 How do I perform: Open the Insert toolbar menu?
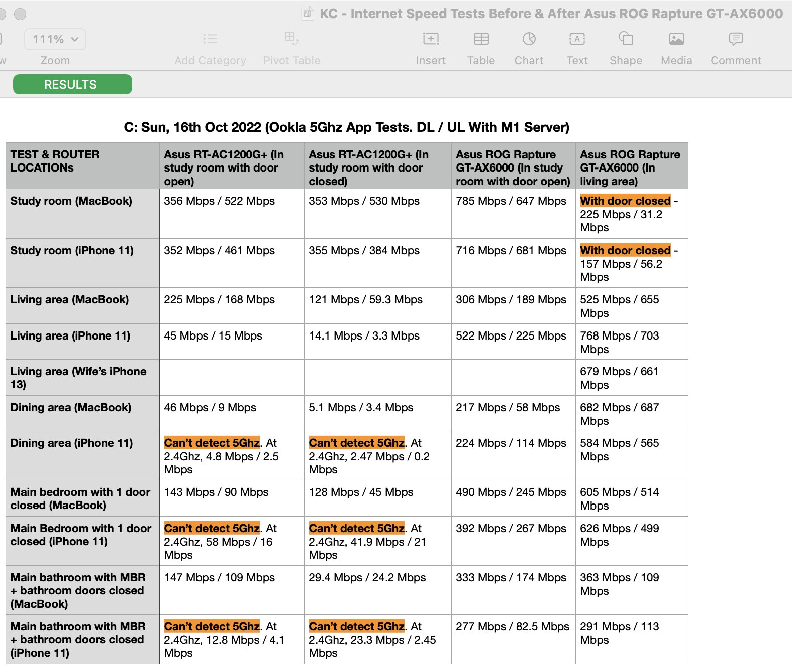pyautogui.click(x=431, y=39)
